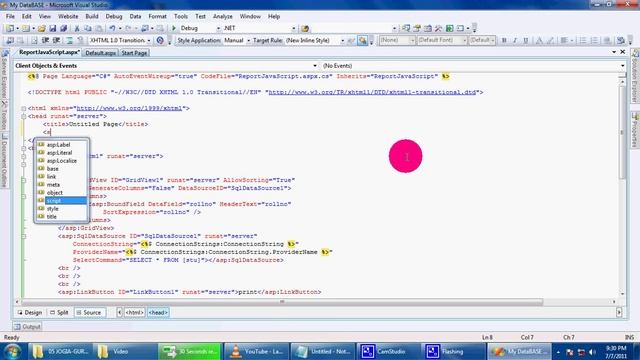
Task: Cut selection using the scissors icon
Action: click(x=76, y=29)
